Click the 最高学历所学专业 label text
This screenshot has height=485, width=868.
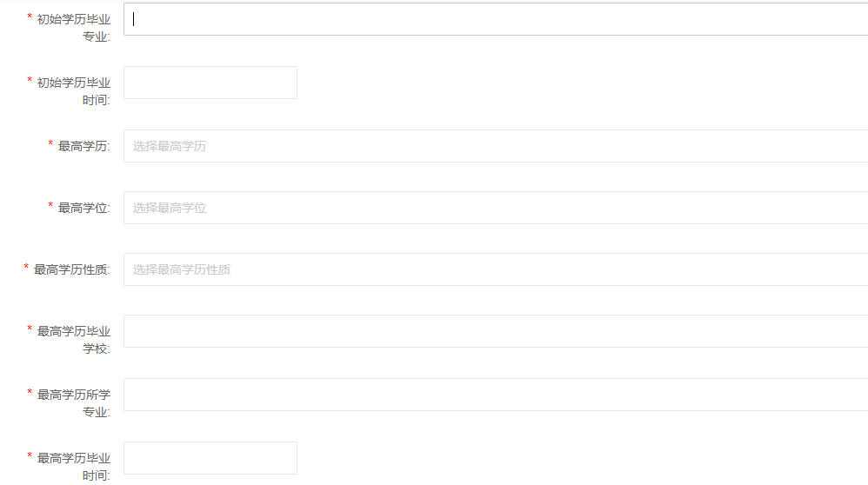74,402
